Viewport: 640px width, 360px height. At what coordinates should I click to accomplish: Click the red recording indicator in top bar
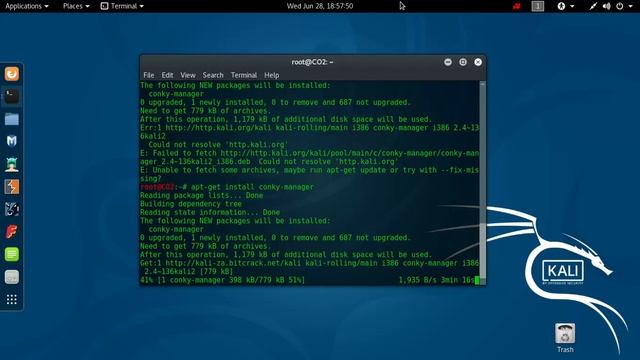517,6
